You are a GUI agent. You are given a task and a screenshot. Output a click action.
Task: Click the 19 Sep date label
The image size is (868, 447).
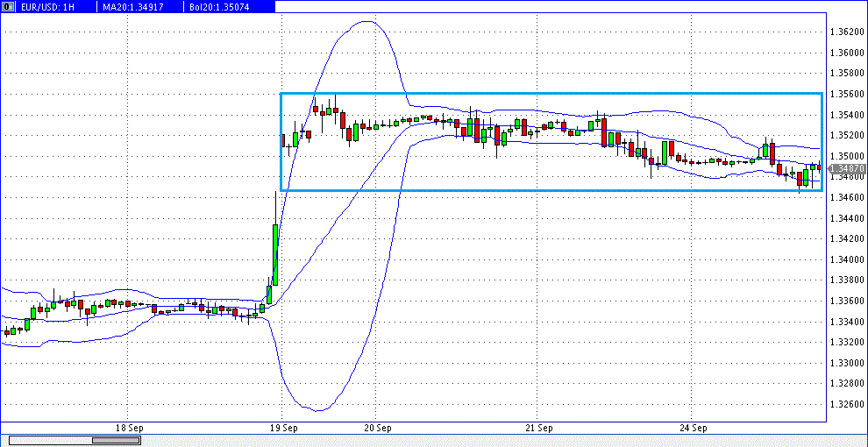click(x=282, y=428)
